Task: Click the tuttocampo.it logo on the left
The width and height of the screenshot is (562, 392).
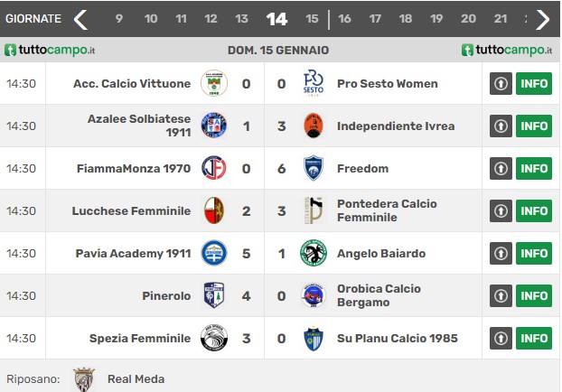Action: 50,50
